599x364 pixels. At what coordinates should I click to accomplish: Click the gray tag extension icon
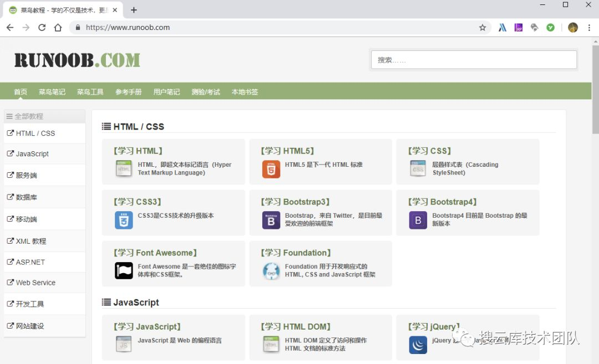coord(535,28)
